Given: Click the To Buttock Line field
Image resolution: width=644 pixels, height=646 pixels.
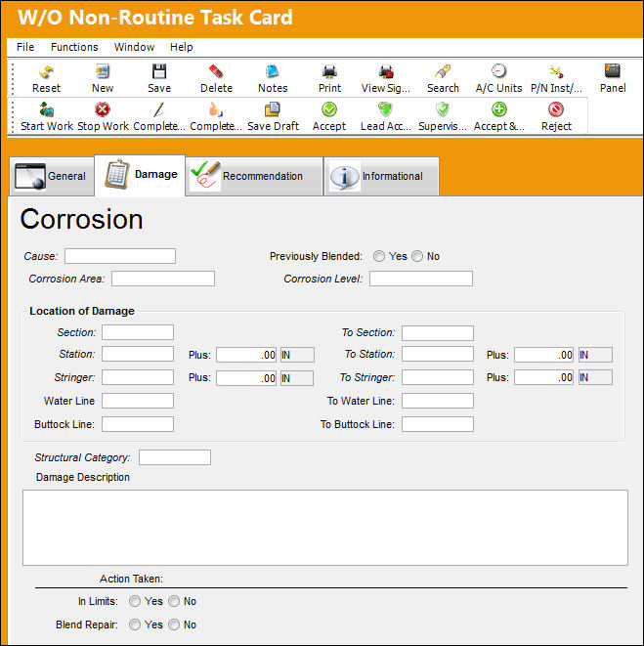Looking at the screenshot, I should pos(438,424).
